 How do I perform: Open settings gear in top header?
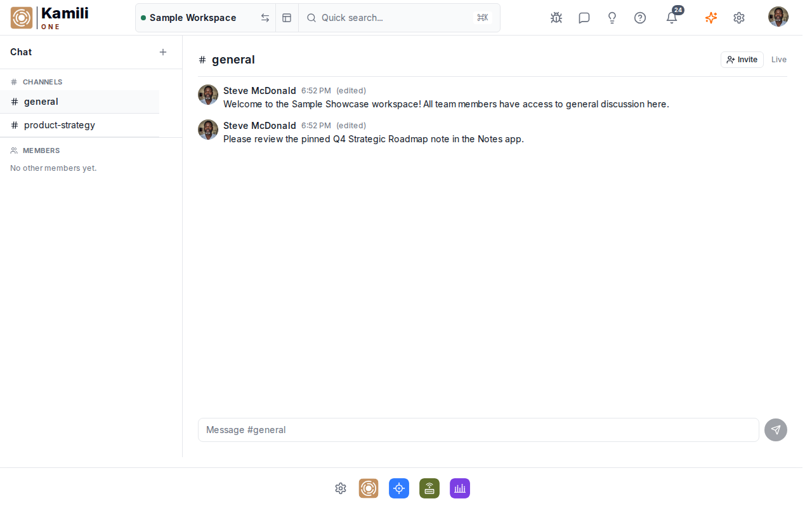[x=739, y=18]
